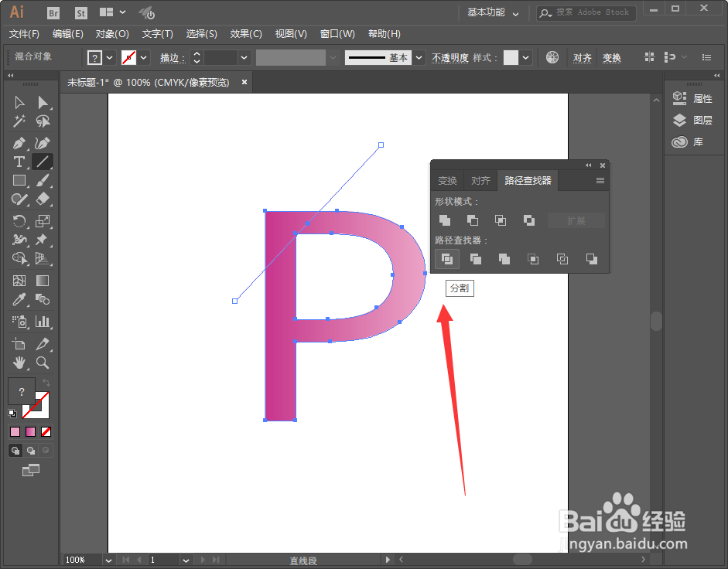
Task: Open zoom level dropdown in status bar
Action: click(108, 560)
